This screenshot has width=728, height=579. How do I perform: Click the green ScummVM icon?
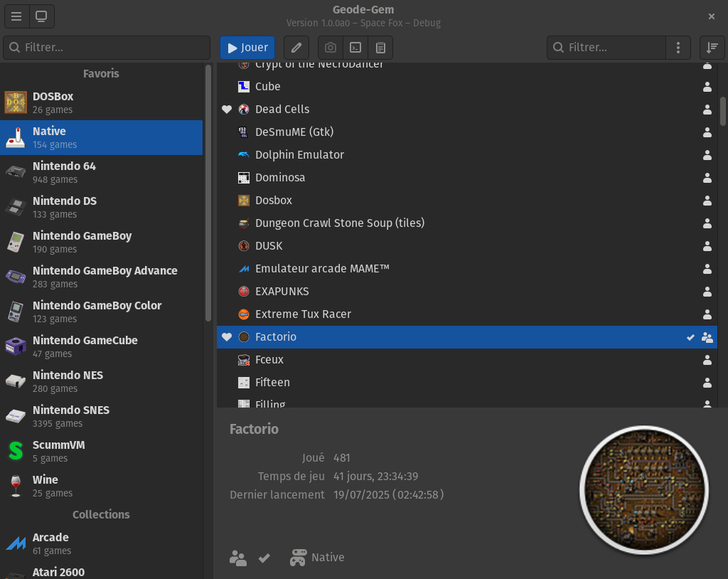[x=16, y=451]
